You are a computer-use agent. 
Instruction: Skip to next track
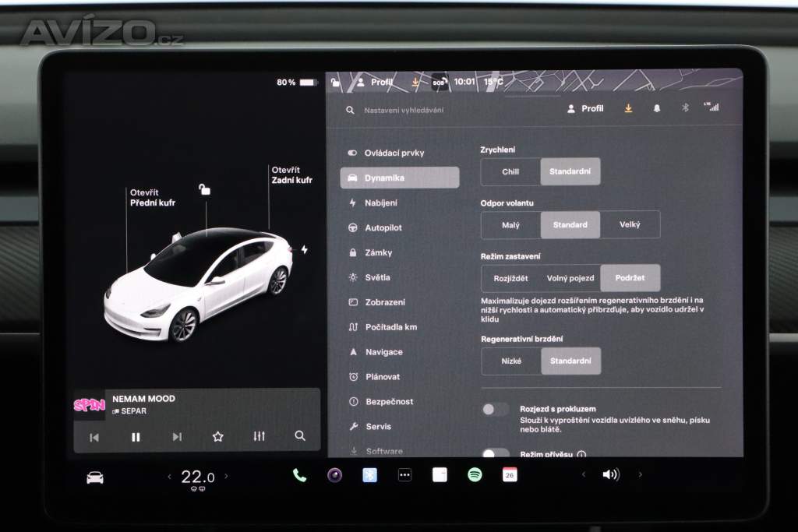(x=177, y=437)
